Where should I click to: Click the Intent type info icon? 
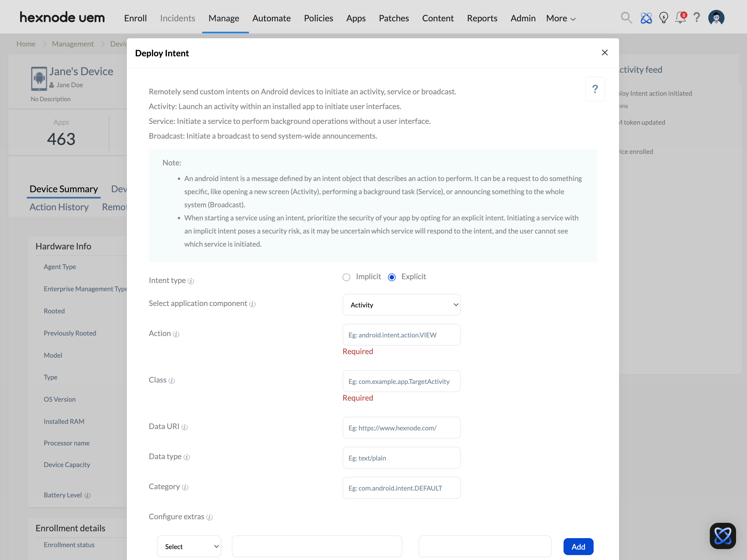pos(191,281)
